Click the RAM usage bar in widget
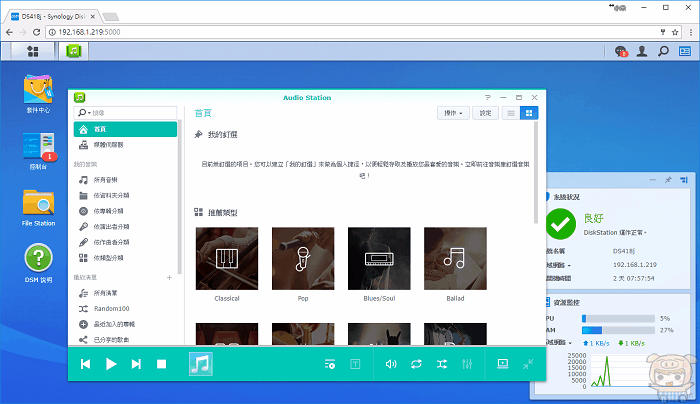 tap(618, 330)
